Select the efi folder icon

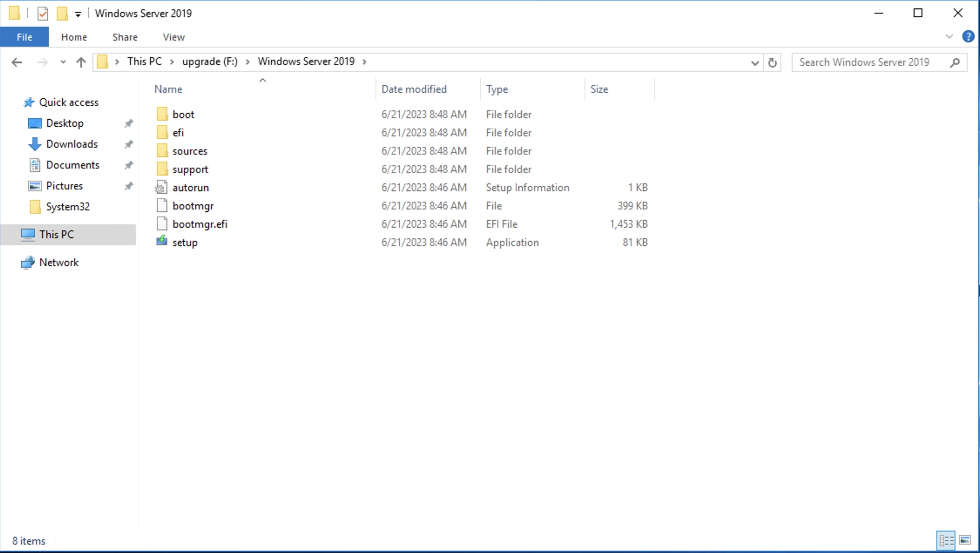[x=162, y=132]
